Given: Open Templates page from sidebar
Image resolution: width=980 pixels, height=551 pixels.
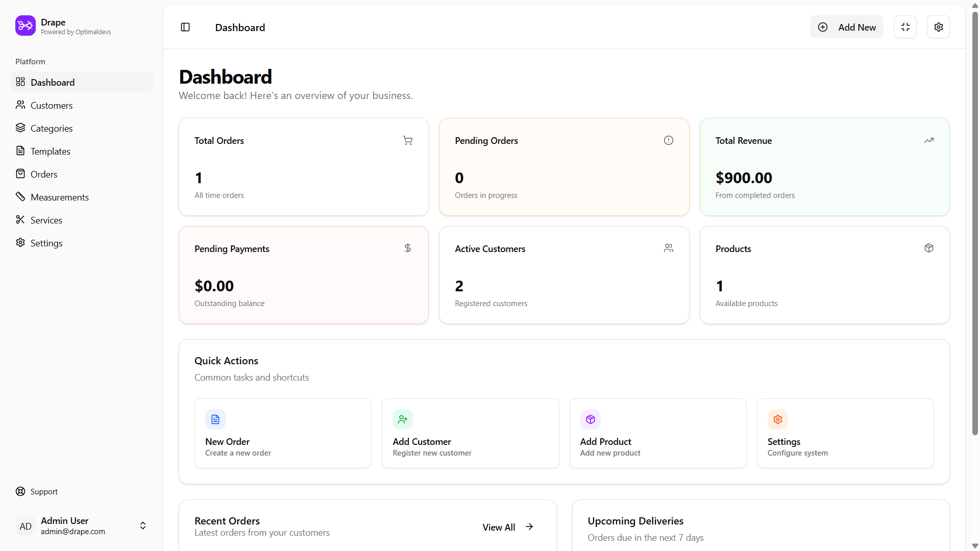Looking at the screenshot, I should coord(50,151).
